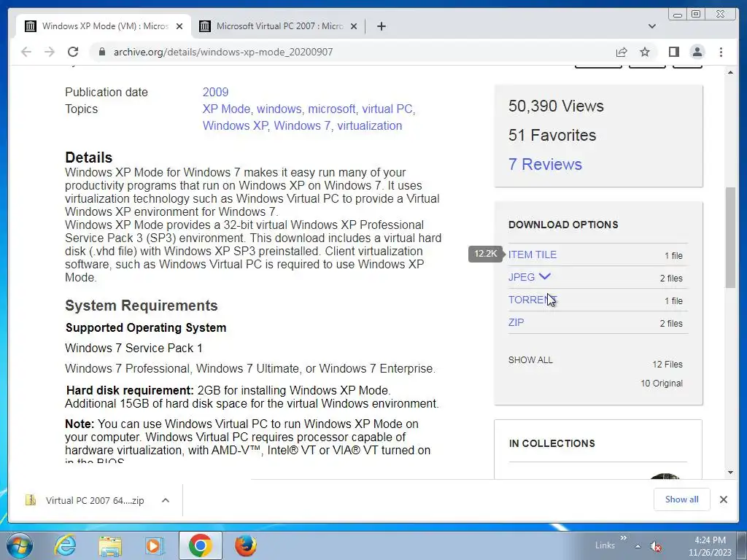This screenshot has height=560, width=747.
Task: Select the '51 Favorites' text
Action: [552, 135]
